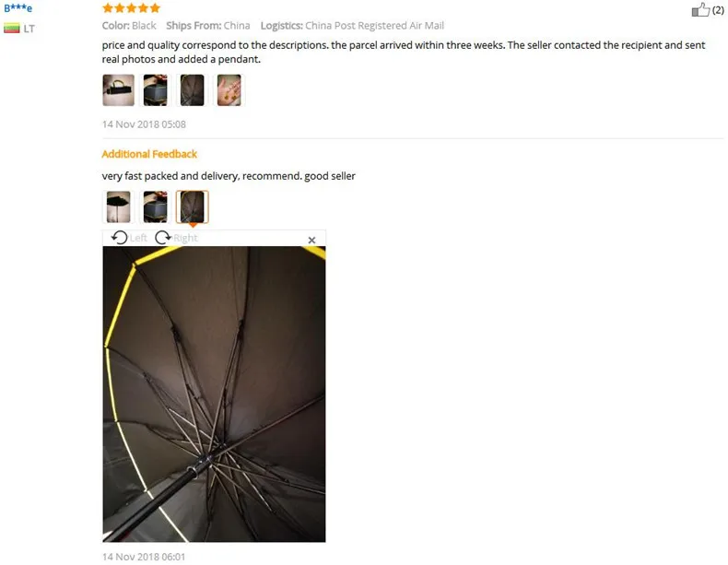
Task: Open review thumbnail showing the pendant in hand
Action: [229, 90]
